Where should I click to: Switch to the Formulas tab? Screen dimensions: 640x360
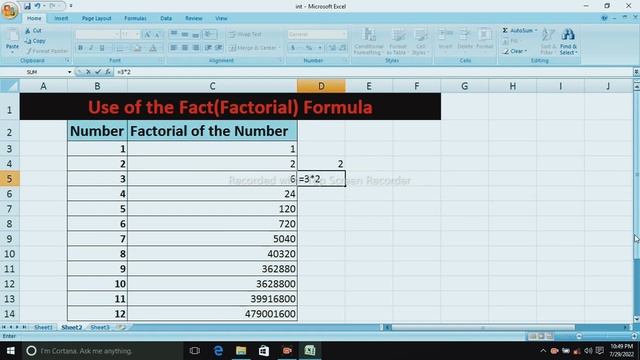(135, 18)
